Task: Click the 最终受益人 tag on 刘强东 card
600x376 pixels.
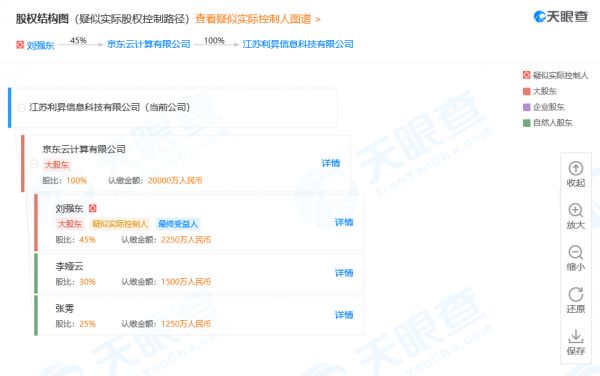Action: click(178, 224)
